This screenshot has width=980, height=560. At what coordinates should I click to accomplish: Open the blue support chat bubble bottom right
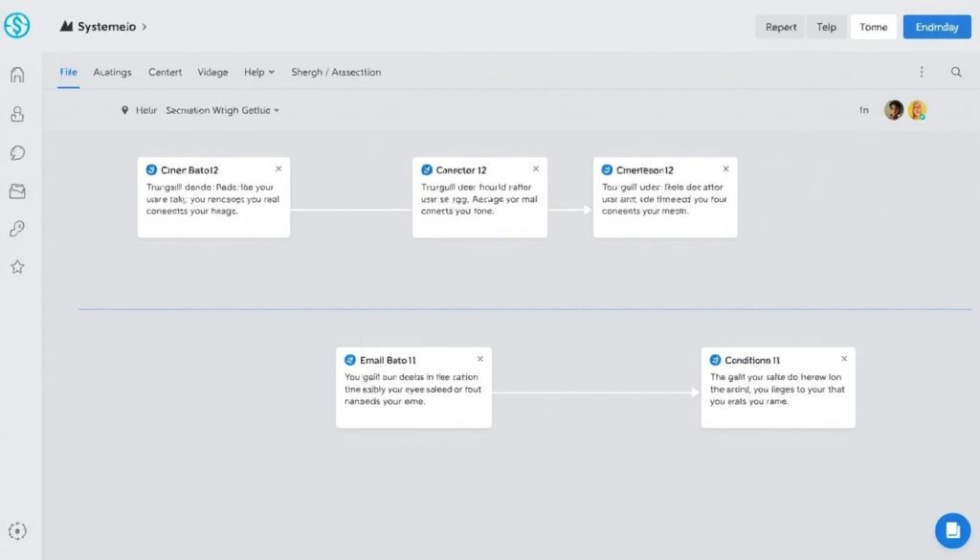click(x=952, y=529)
